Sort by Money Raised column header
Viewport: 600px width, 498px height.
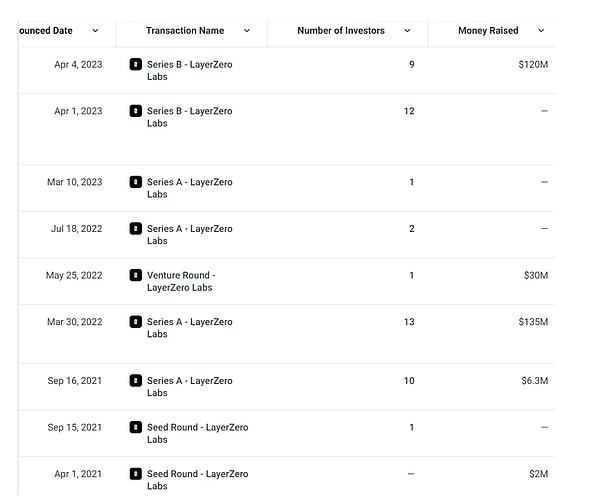[488, 31]
